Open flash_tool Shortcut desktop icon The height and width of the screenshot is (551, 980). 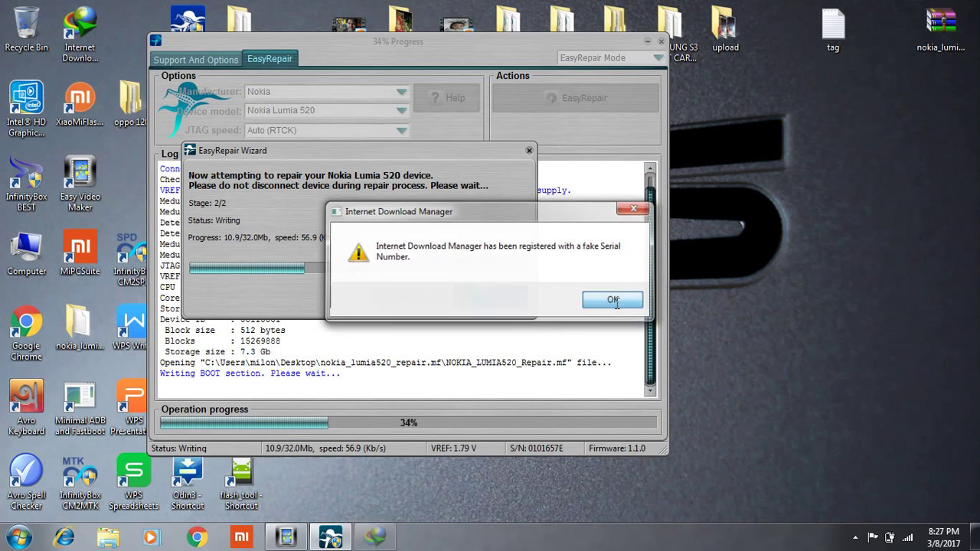(241, 482)
